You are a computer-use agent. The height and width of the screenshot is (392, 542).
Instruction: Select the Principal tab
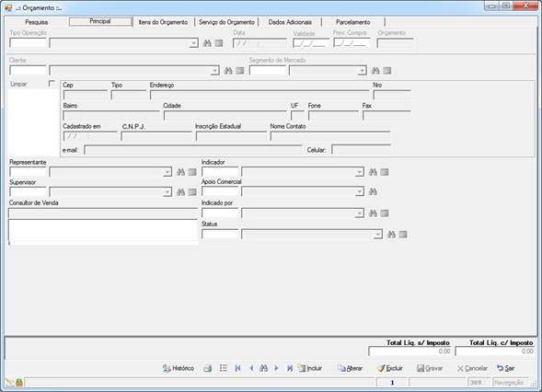point(100,21)
